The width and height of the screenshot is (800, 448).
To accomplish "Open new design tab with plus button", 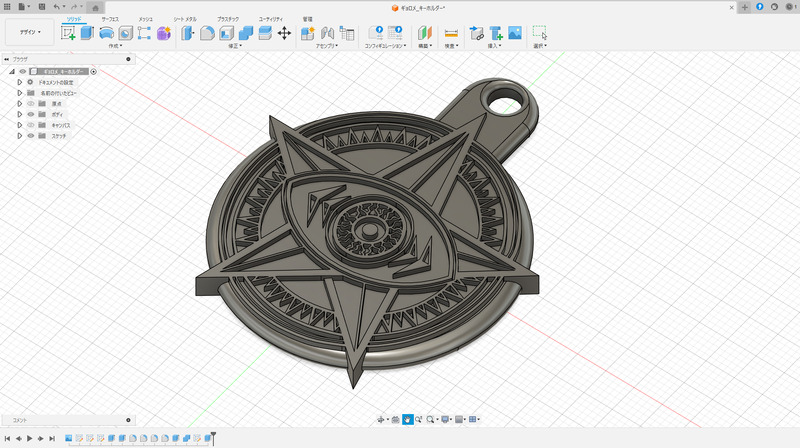I will tap(743, 7).
